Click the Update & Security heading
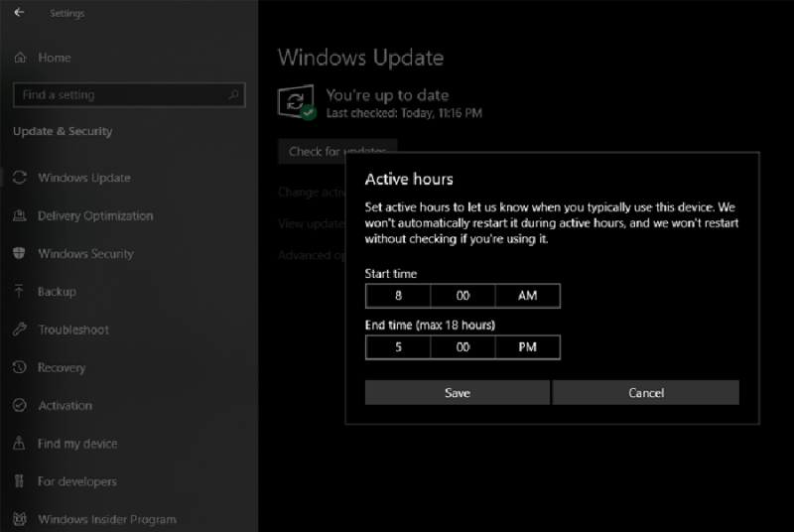This screenshot has height=532, width=794. [x=63, y=131]
